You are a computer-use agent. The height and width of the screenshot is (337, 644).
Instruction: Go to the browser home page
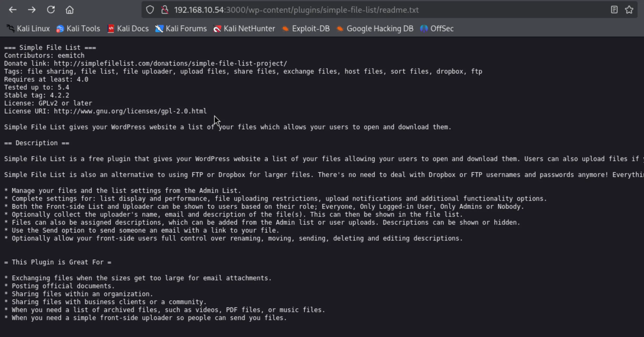(x=70, y=10)
